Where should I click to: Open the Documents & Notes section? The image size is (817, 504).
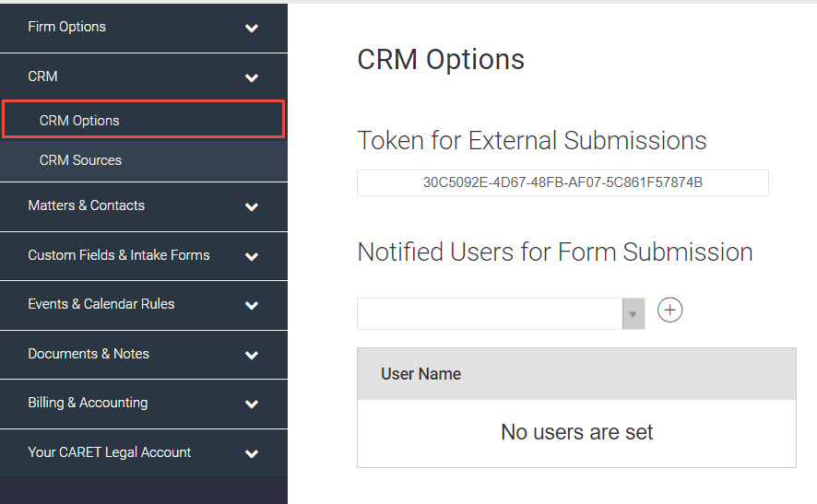[143, 355]
